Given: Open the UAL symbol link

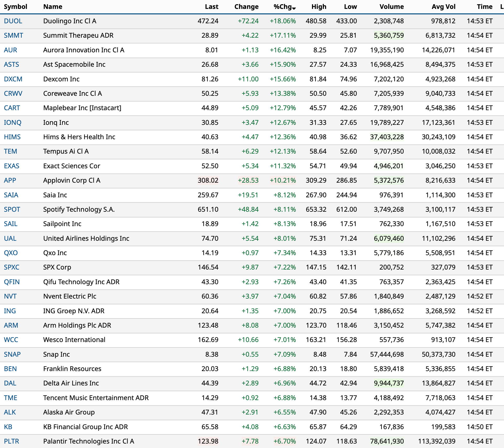Looking at the screenshot, I should click(10, 238).
